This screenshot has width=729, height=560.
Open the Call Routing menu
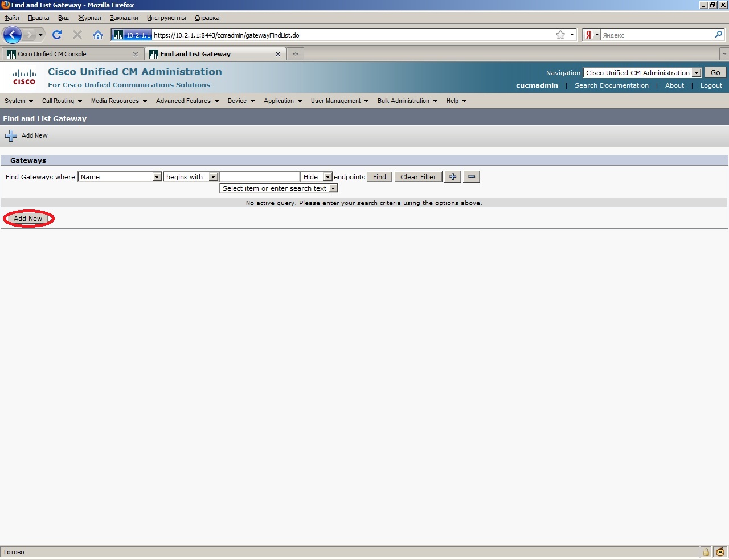click(x=62, y=101)
